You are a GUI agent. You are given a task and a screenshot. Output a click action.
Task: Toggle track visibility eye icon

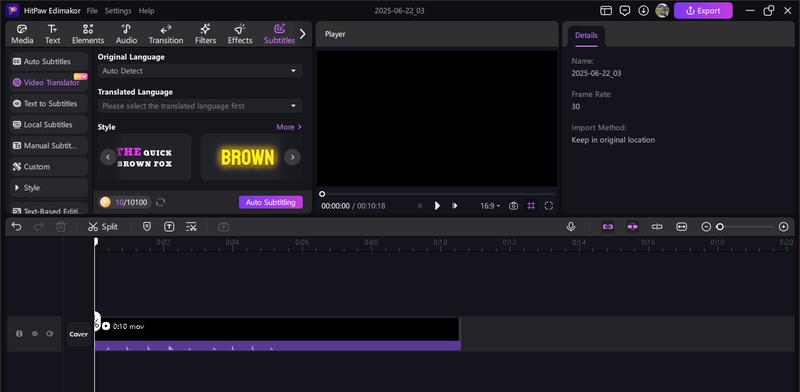pos(35,334)
